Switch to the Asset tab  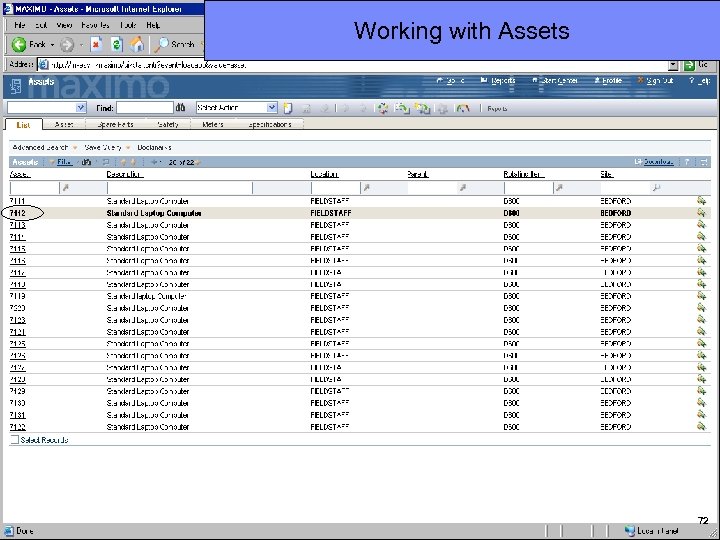[64, 124]
